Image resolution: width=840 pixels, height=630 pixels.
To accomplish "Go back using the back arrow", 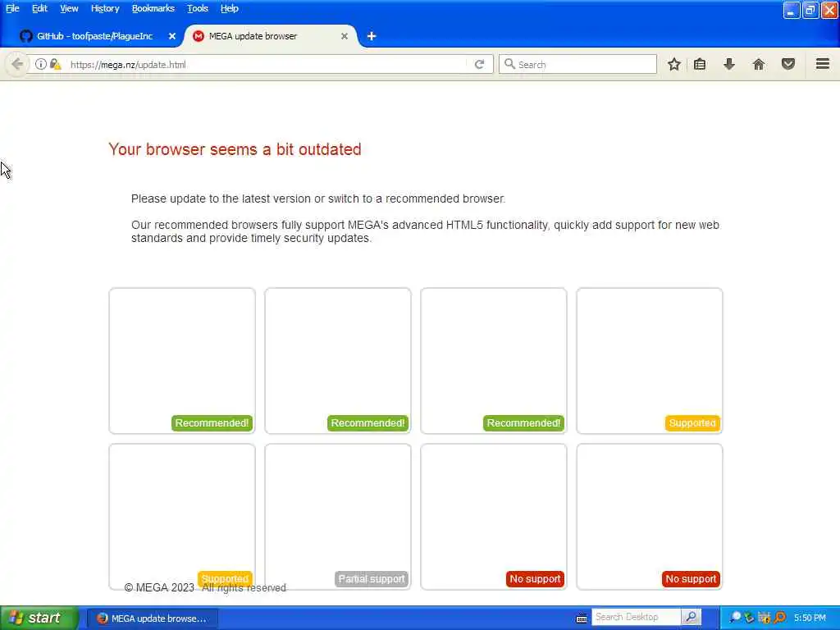I will 17,64.
